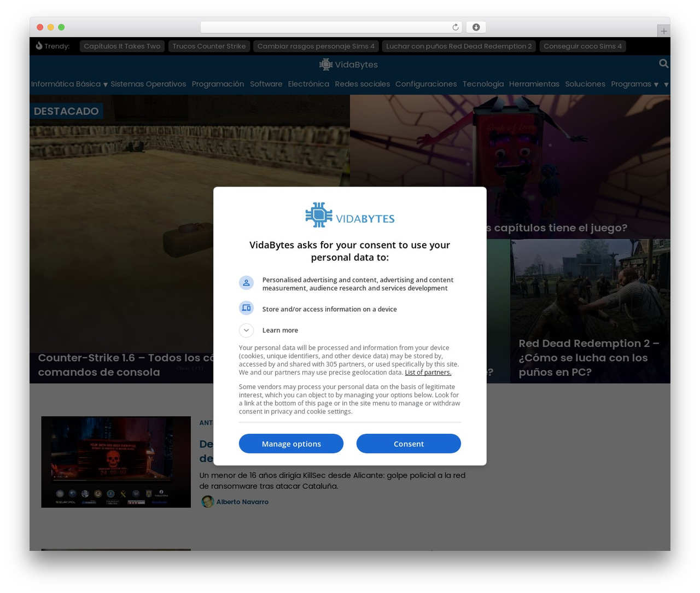This screenshot has height=593, width=700.
Task: Open trending tag Trucos Counter Strike
Action: pos(209,46)
